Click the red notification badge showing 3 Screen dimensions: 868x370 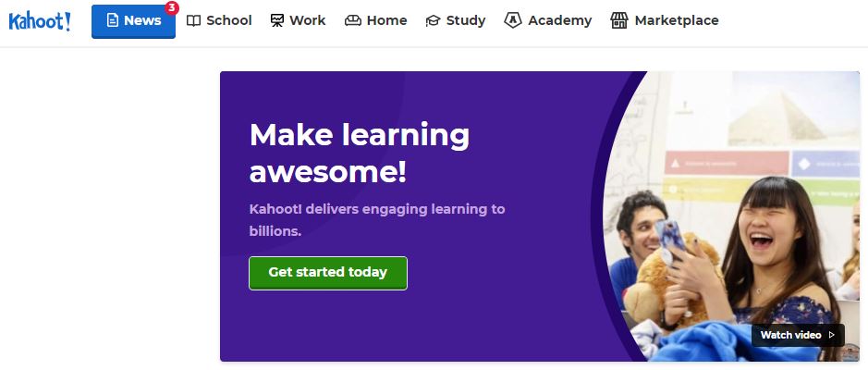(172, 7)
